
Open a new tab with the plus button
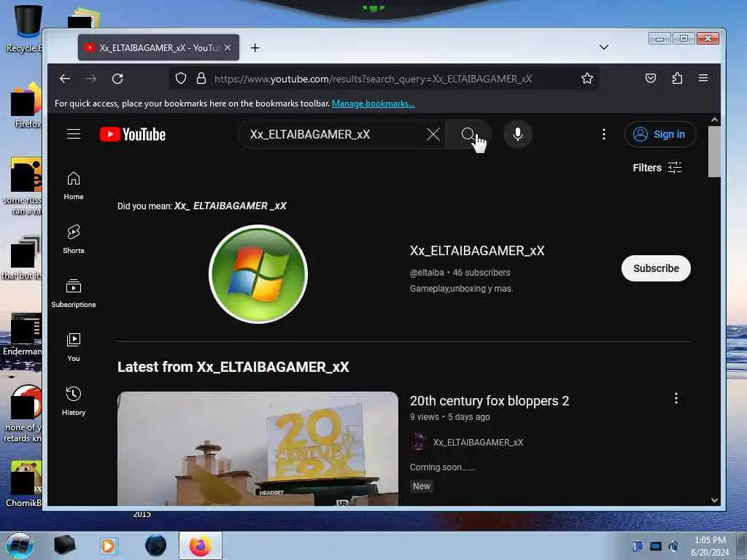(255, 47)
